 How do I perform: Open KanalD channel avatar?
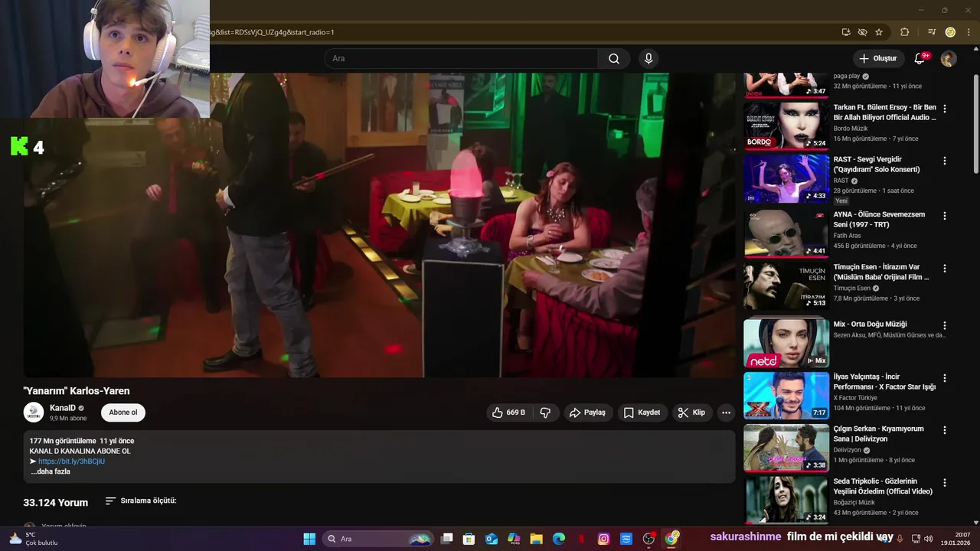click(x=34, y=412)
